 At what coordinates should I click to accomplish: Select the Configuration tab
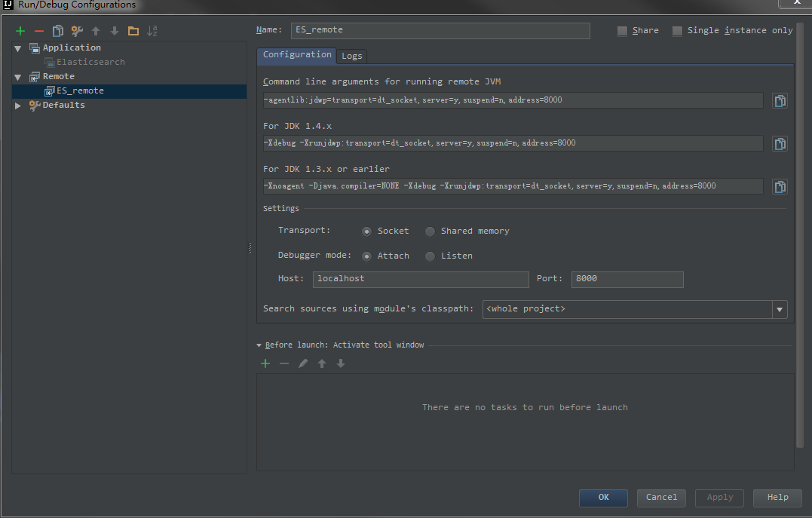[296, 55]
